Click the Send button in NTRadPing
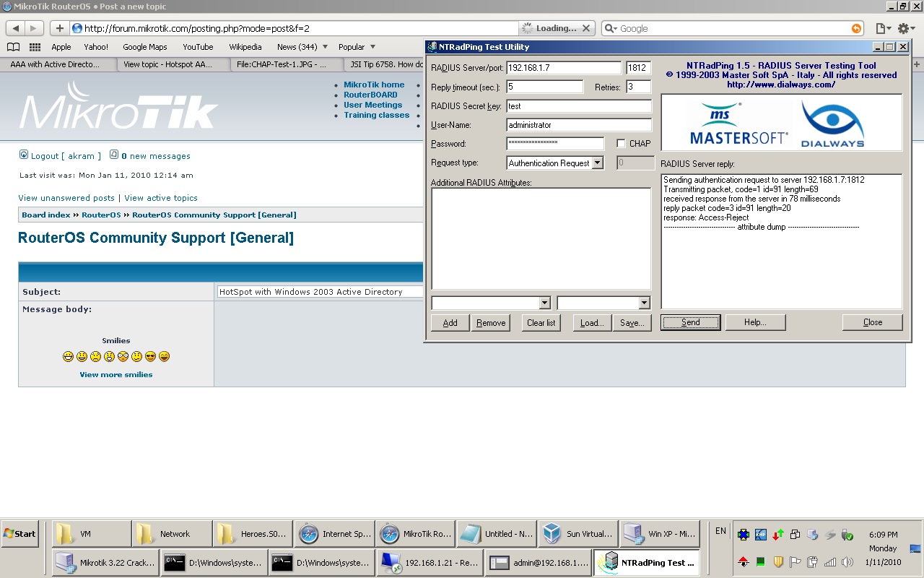The width and height of the screenshot is (924, 578). tap(691, 322)
